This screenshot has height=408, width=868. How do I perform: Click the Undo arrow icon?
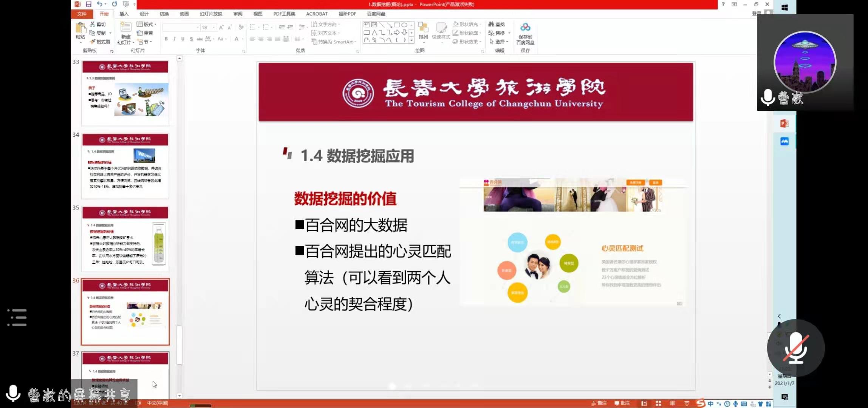click(x=99, y=4)
